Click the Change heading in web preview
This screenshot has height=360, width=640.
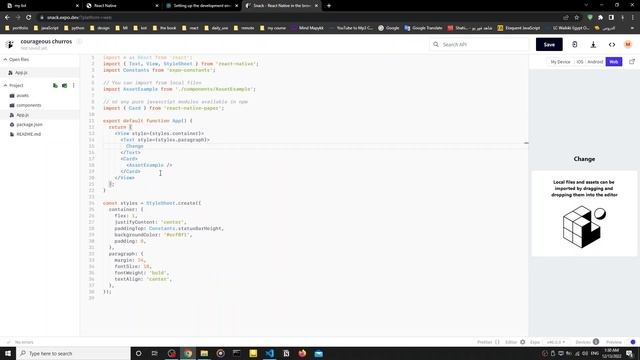click(x=584, y=159)
